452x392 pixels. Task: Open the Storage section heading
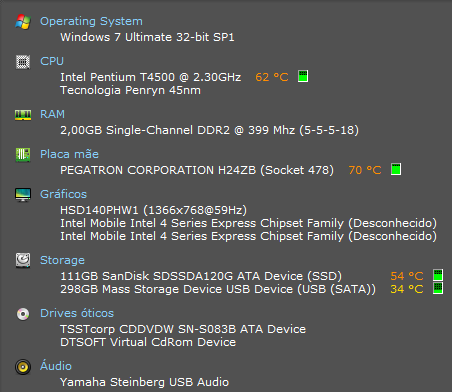coord(62,260)
